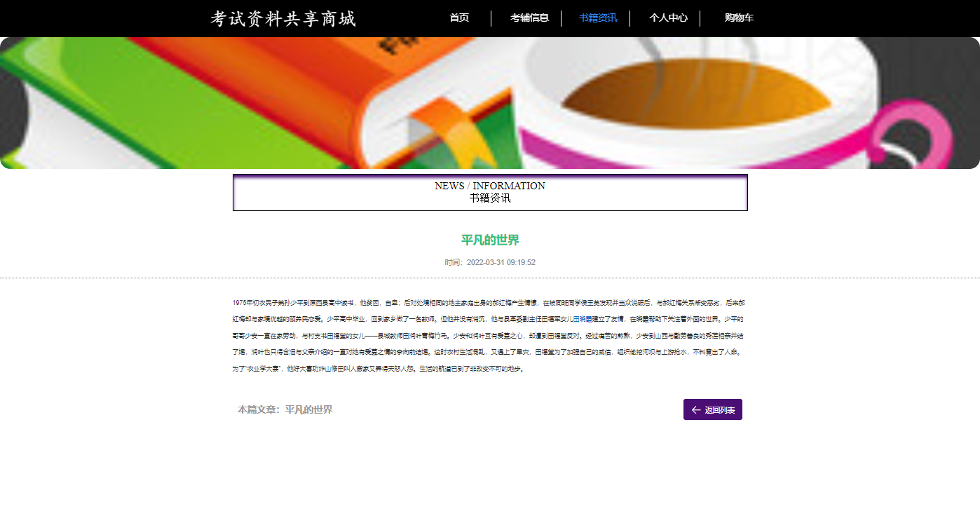Screen dimensions: 980x516
Task: Click the paragraph starting with 1975年初
Action: pos(490,335)
